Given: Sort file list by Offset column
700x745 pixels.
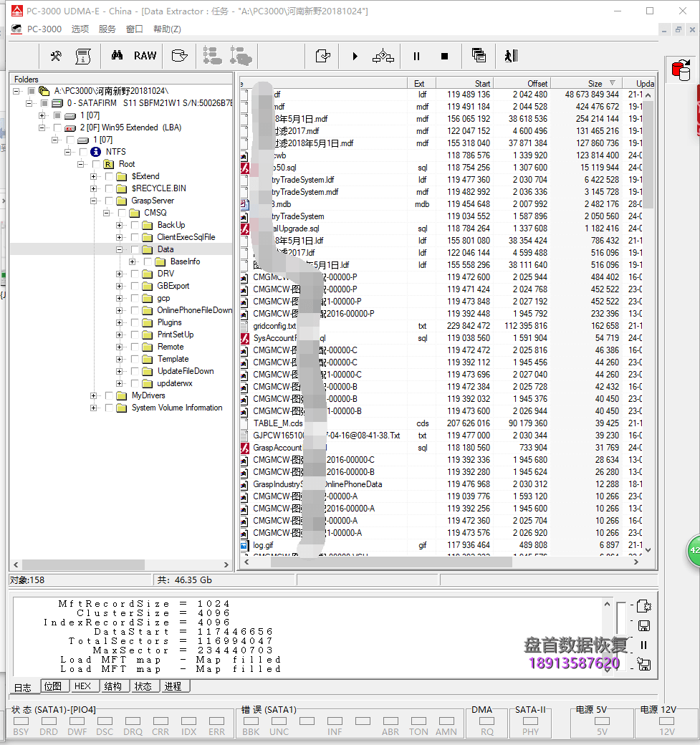Looking at the screenshot, I should 522,83.
